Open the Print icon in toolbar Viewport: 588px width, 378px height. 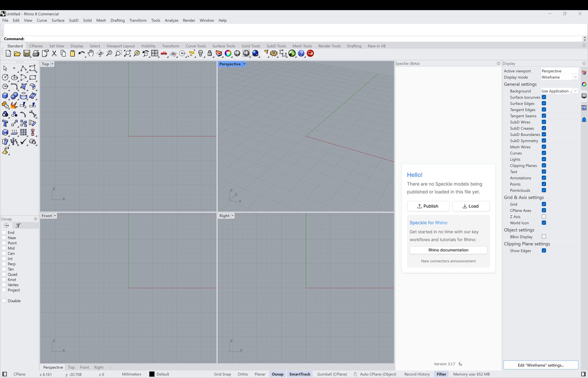coord(36,54)
